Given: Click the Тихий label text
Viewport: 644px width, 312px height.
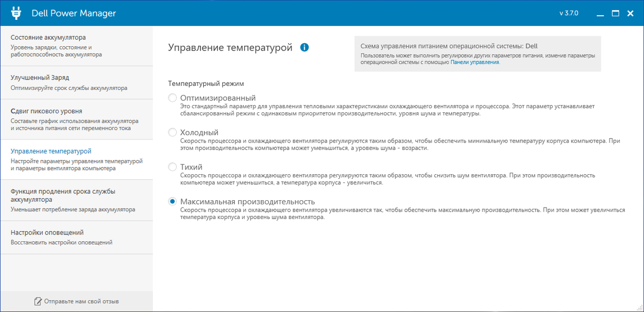Looking at the screenshot, I should [x=191, y=167].
